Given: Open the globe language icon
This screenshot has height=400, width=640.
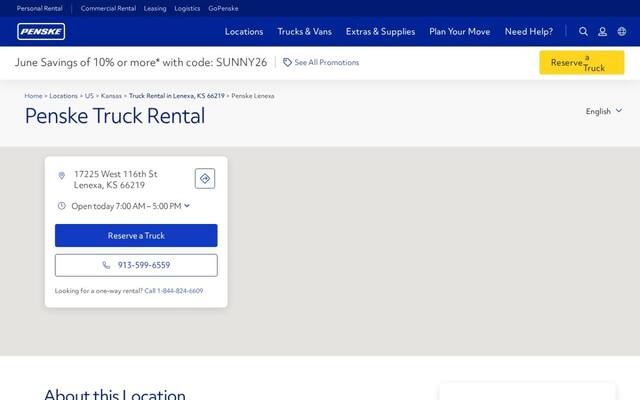Looking at the screenshot, I should pos(622,31).
